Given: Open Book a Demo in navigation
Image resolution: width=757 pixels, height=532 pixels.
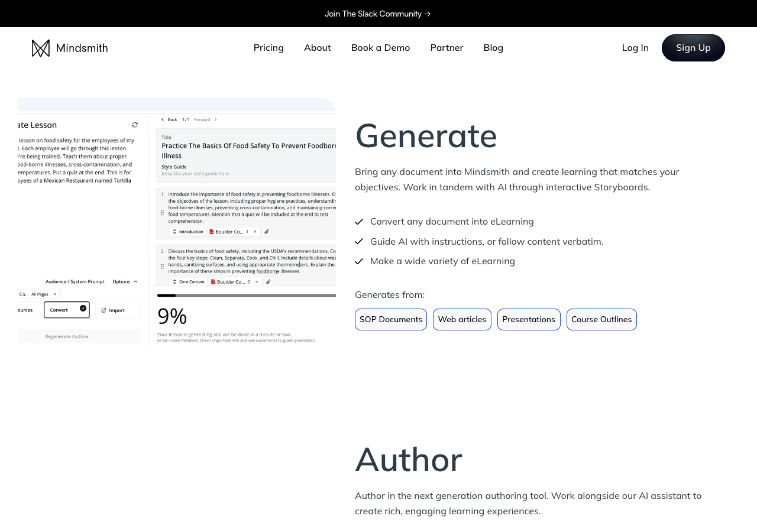Looking at the screenshot, I should 380,48.
